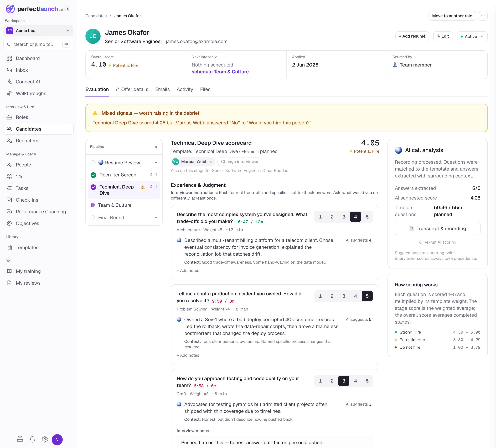Open the Acme Inc. workspace dropdown
Viewport: 496px width, 448px height.
tap(38, 31)
